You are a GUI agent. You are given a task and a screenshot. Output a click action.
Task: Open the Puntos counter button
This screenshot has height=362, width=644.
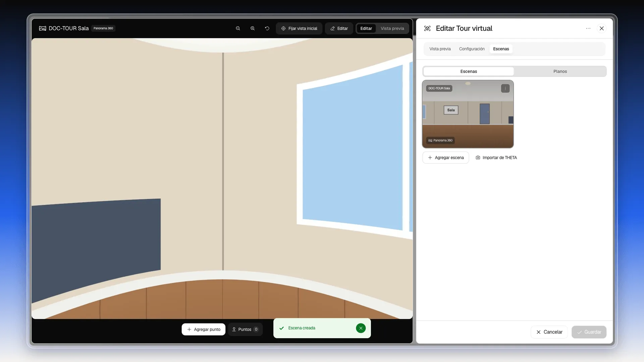coord(245,329)
